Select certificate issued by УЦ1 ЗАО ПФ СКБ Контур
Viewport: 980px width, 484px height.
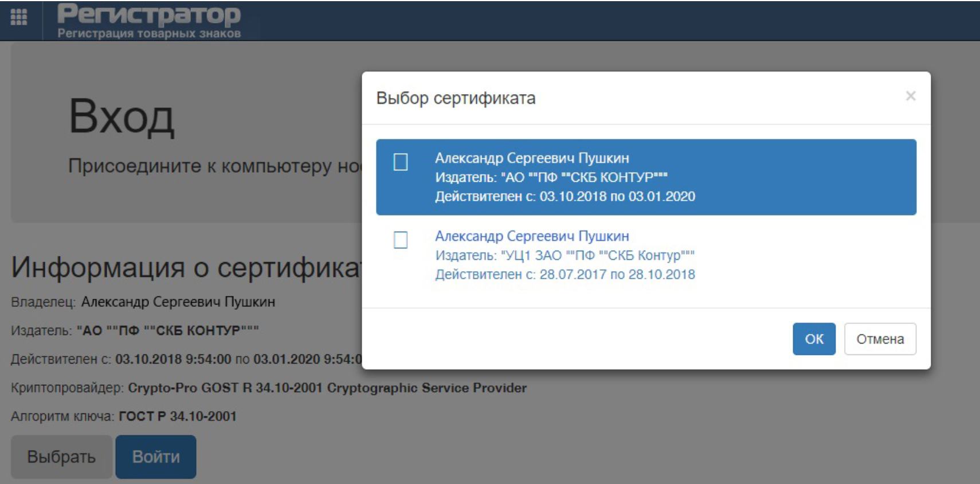pyautogui.click(x=646, y=255)
